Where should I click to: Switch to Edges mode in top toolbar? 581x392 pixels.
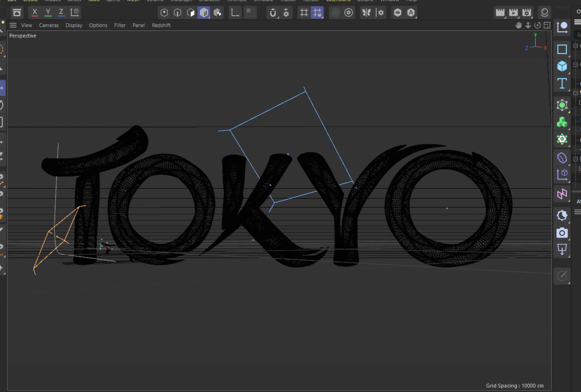point(177,12)
